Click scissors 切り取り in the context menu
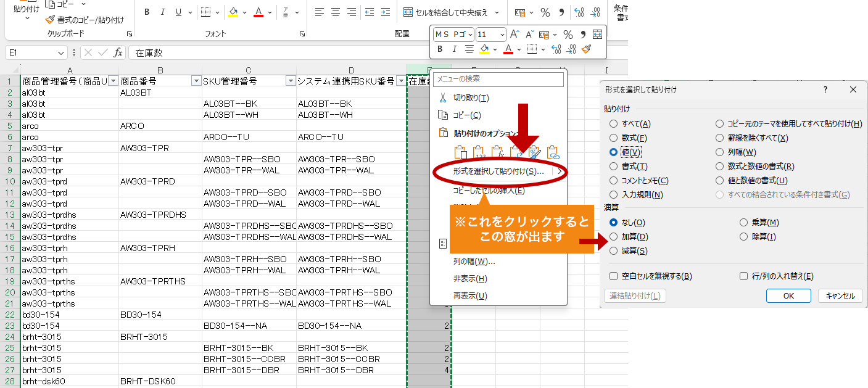Screen dimensions: 868x388 [x=442, y=97]
